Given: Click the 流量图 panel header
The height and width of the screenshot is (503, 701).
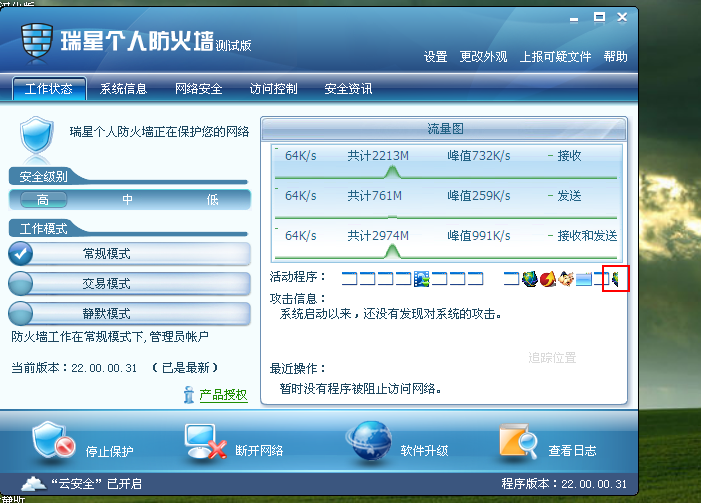Looking at the screenshot, I should click(444, 129).
